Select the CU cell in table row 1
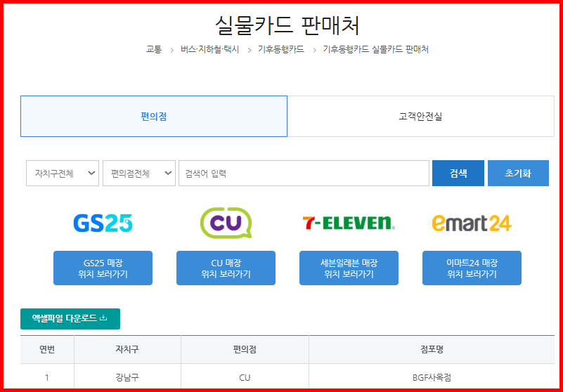Screen dimensions: 563x392 point(245,378)
